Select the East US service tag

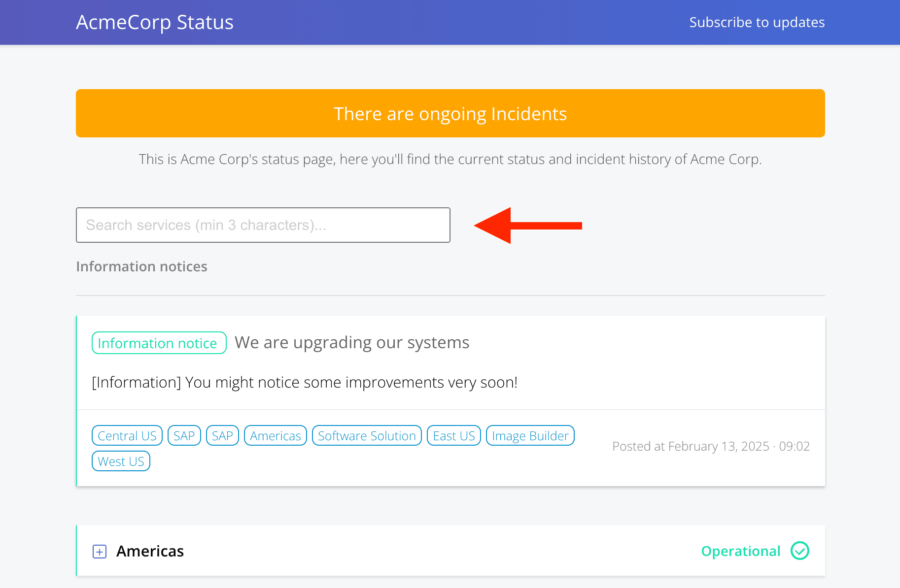point(453,435)
